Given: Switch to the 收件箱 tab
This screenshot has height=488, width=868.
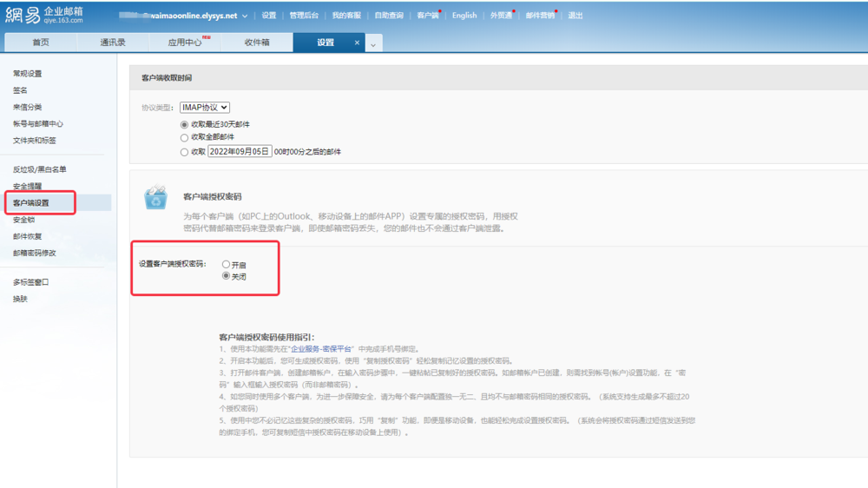Looking at the screenshot, I should tap(257, 43).
